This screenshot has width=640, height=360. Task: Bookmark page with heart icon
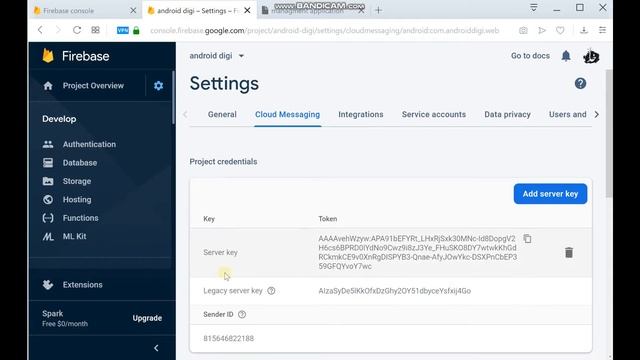(x=560, y=30)
